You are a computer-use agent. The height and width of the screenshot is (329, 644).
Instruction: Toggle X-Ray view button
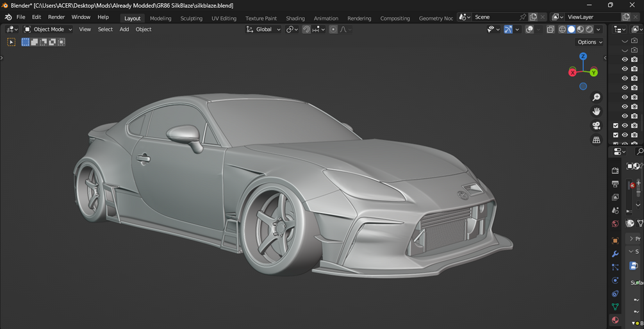551,30
